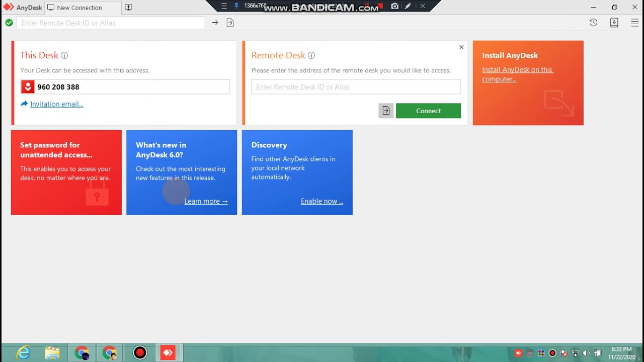644x362 pixels.
Task: Click the install download icon in top toolbar
Action: (614, 23)
